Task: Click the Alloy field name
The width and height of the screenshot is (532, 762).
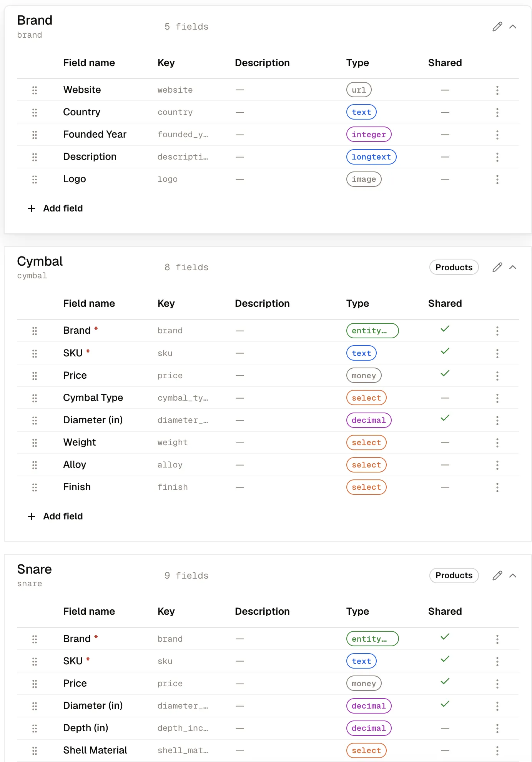Action: [x=75, y=465]
